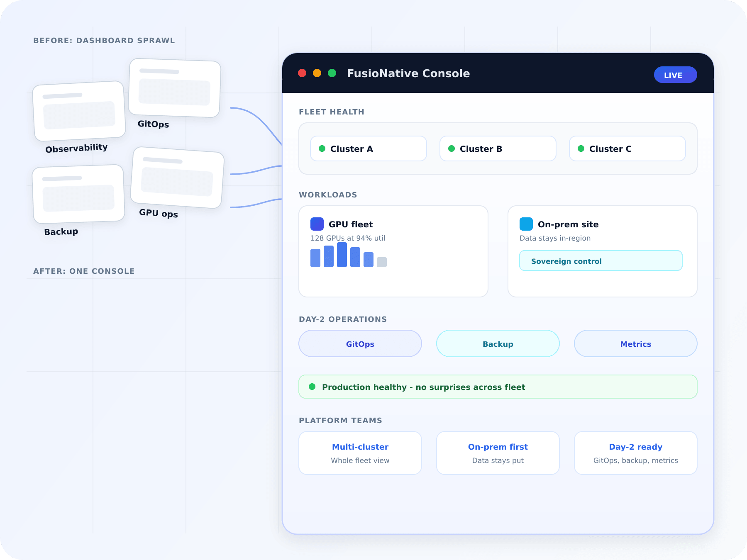
Task: Click the Sovereign control pill
Action: [x=601, y=261]
